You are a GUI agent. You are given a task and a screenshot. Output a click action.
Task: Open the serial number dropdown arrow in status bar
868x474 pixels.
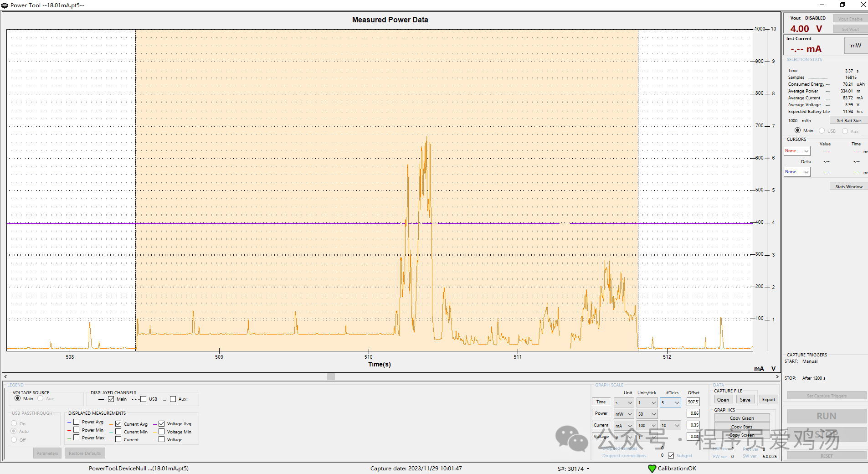(588, 469)
